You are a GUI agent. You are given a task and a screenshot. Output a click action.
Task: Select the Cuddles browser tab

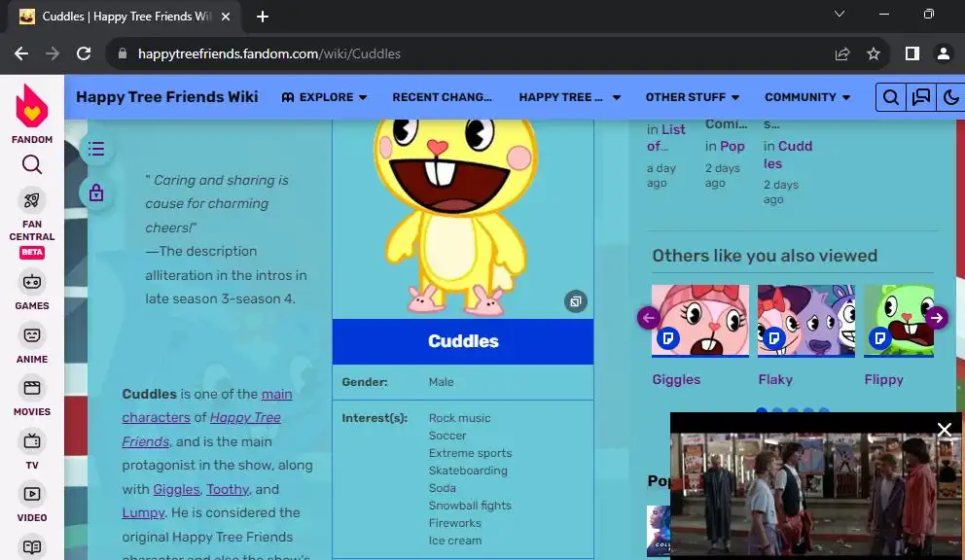coord(124,17)
